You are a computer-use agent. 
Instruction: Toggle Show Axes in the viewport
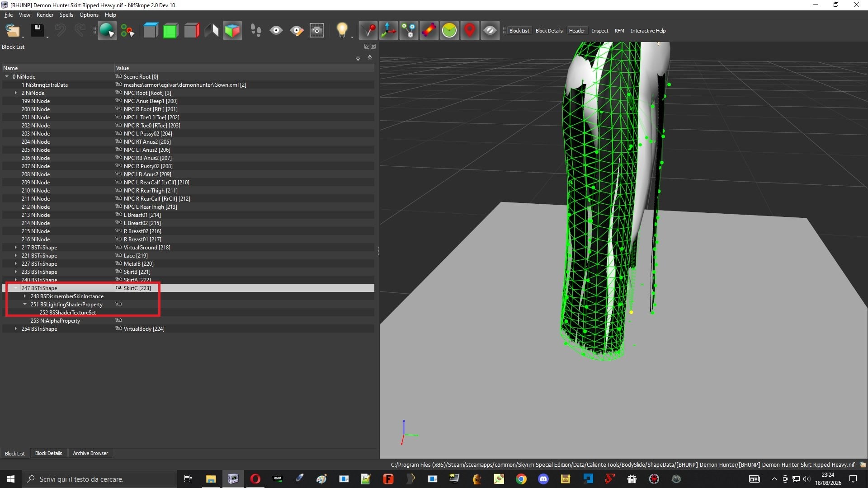click(x=388, y=31)
